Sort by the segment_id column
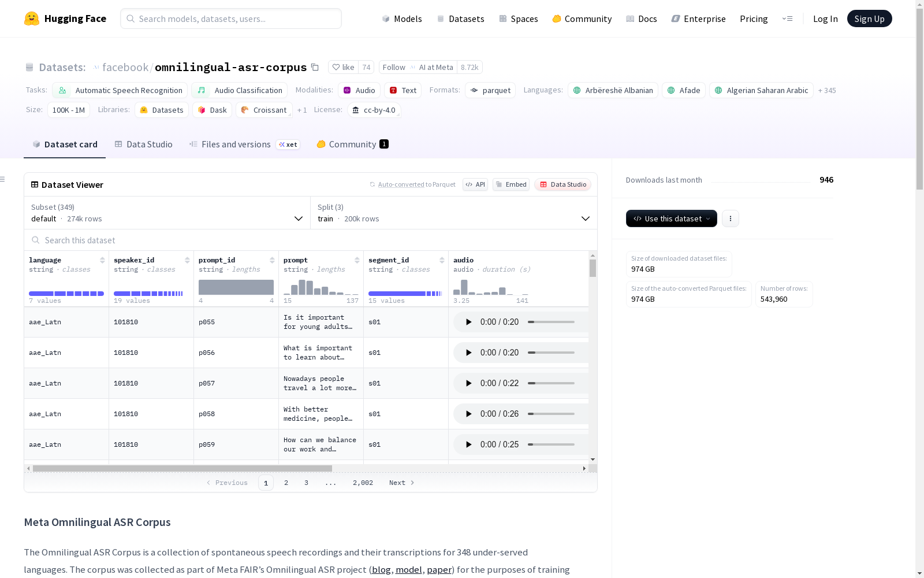Viewport: 924px width, 578px height. pos(442,260)
